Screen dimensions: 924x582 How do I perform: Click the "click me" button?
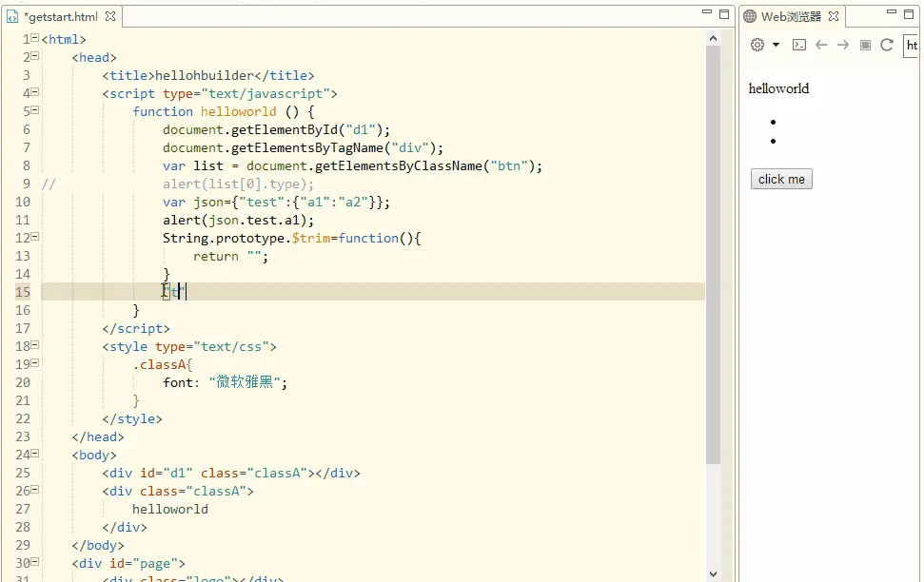[781, 179]
